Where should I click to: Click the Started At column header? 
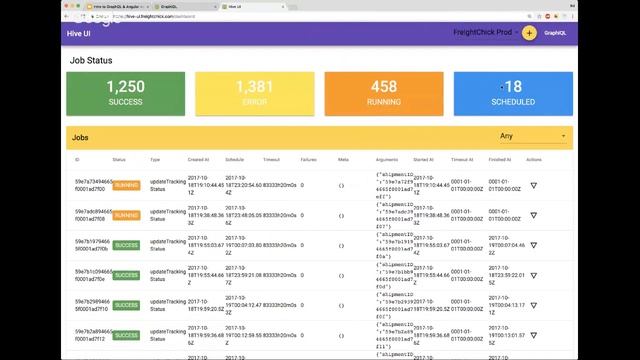[423, 160]
